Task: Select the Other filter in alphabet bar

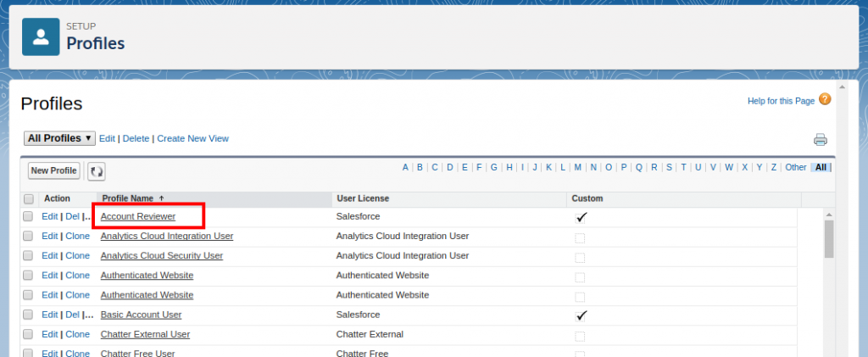Action: pyautogui.click(x=795, y=167)
